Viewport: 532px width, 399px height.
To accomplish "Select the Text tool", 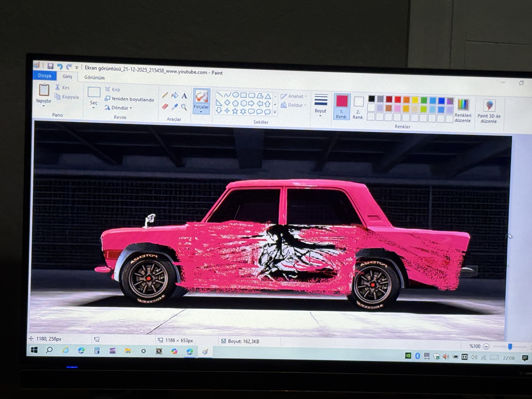I will point(184,96).
